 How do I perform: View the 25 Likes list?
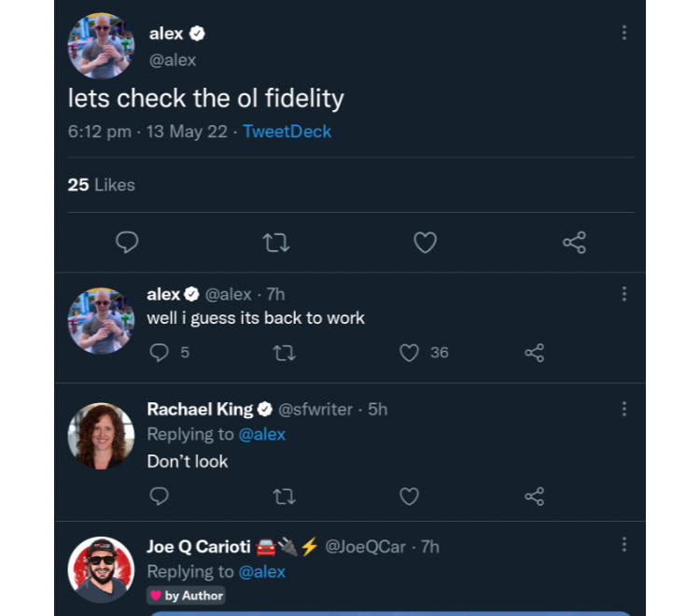102,185
